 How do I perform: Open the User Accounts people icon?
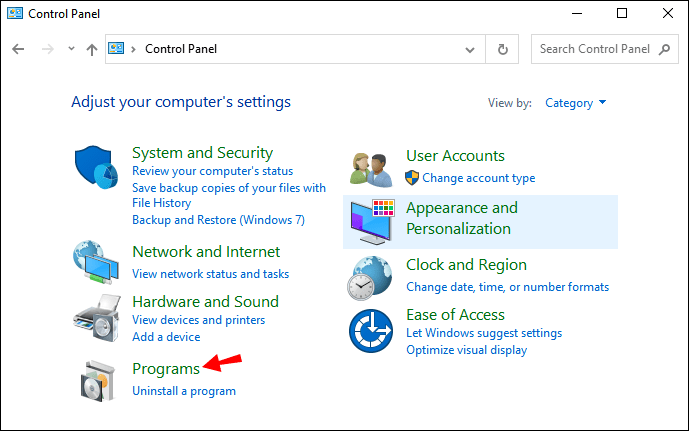[x=371, y=170]
